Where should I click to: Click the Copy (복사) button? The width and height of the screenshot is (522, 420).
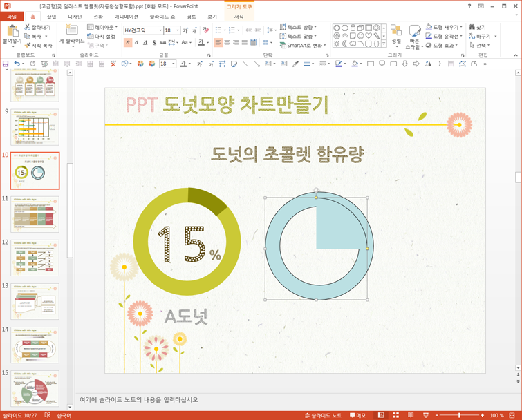tap(36, 36)
